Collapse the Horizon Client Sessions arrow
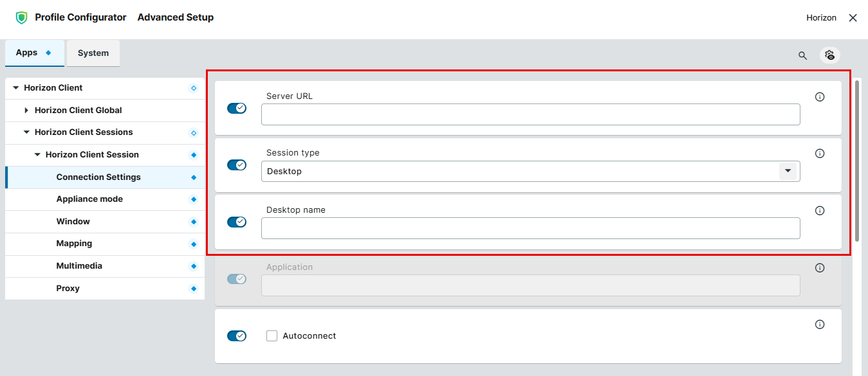 pyautogui.click(x=26, y=132)
